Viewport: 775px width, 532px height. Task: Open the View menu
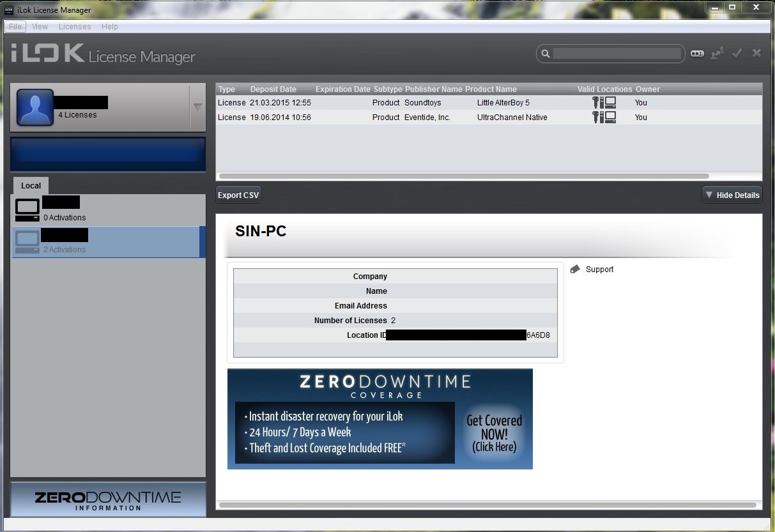tap(40, 27)
